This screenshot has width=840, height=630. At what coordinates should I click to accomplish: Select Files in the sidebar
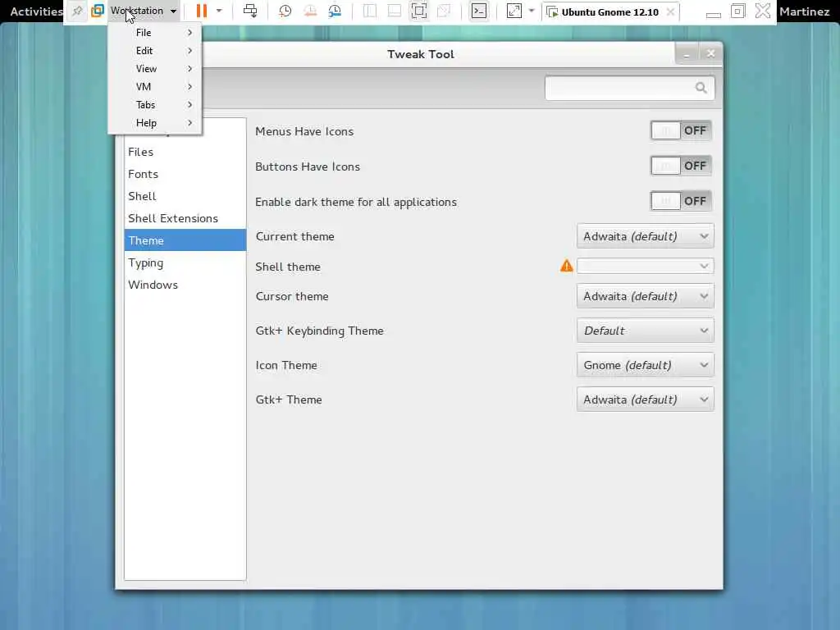185,152
